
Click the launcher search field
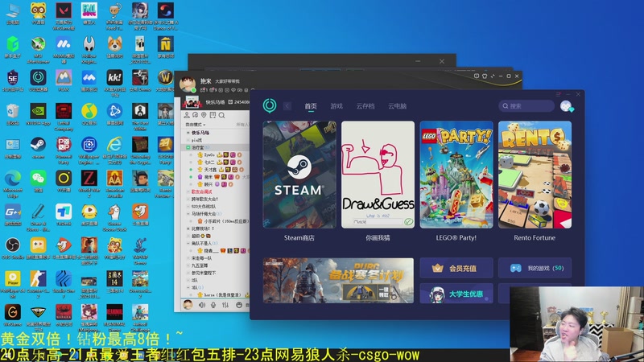[x=526, y=106]
